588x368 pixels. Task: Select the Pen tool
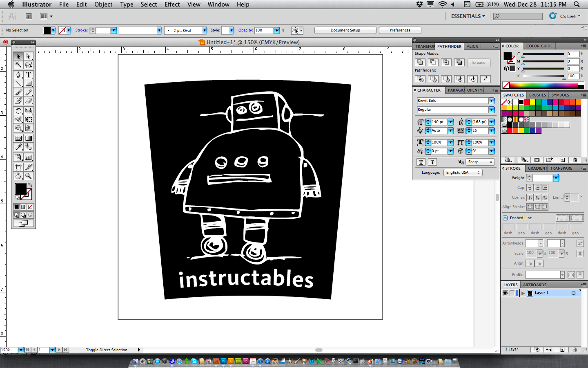coord(18,75)
